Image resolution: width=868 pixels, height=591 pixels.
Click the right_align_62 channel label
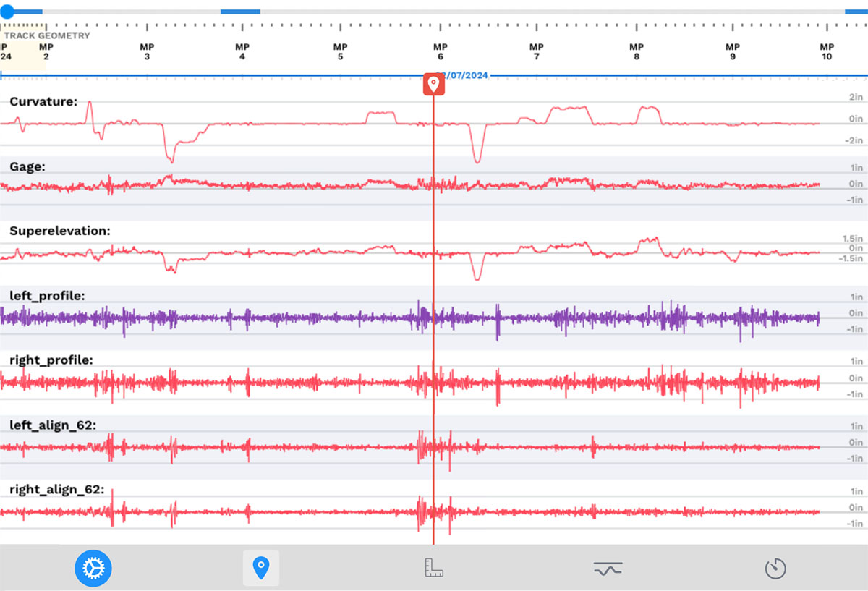pyautogui.click(x=57, y=490)
